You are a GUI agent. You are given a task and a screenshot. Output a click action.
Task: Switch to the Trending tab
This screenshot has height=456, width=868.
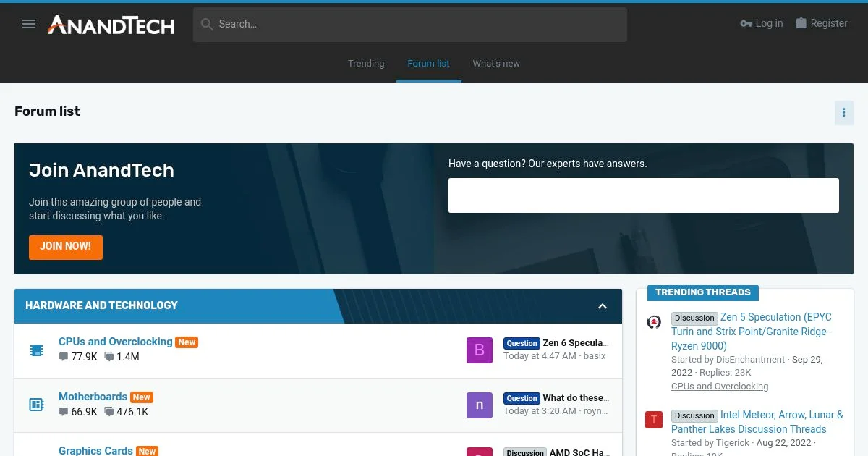[x=366, y=64]
